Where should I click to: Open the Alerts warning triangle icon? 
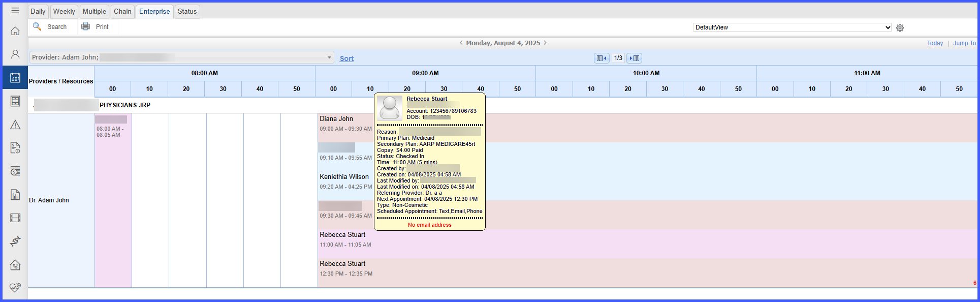(x=15, y=125)
